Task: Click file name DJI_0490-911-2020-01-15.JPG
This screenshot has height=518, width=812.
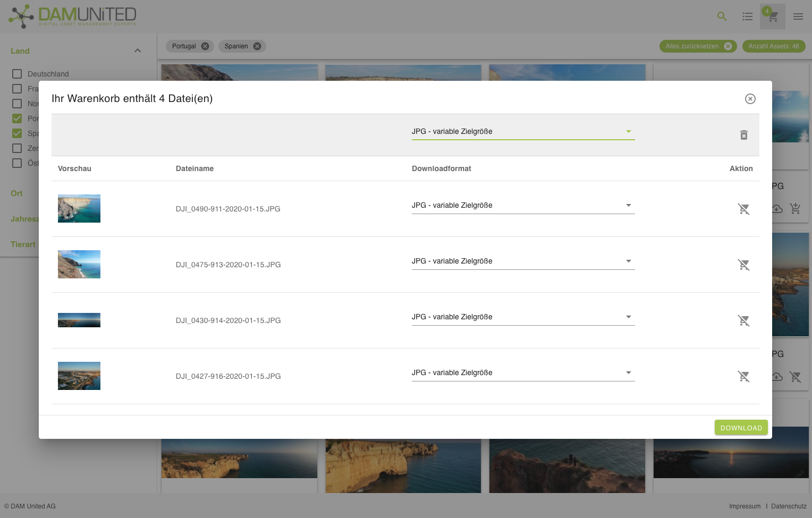Action: [x=228, y=209]
